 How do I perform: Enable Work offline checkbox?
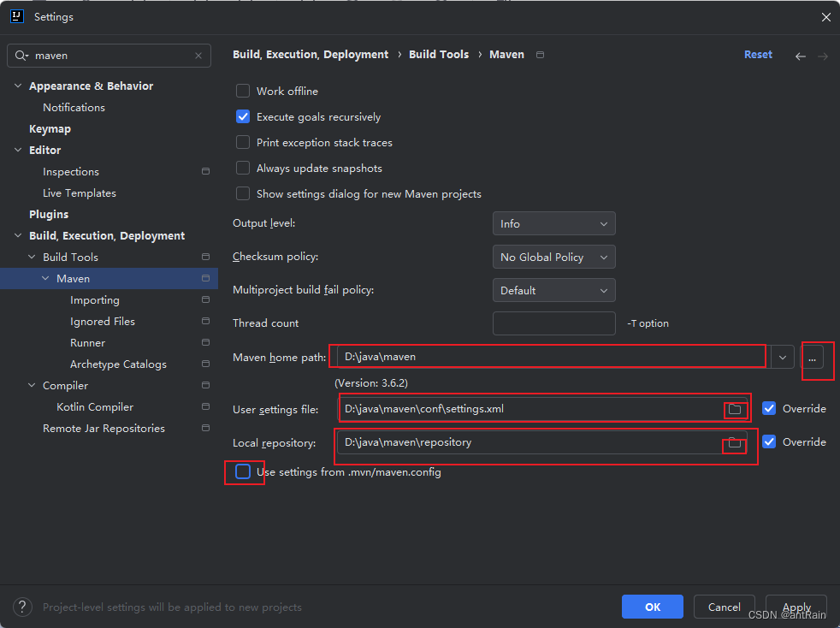point(243,91)
